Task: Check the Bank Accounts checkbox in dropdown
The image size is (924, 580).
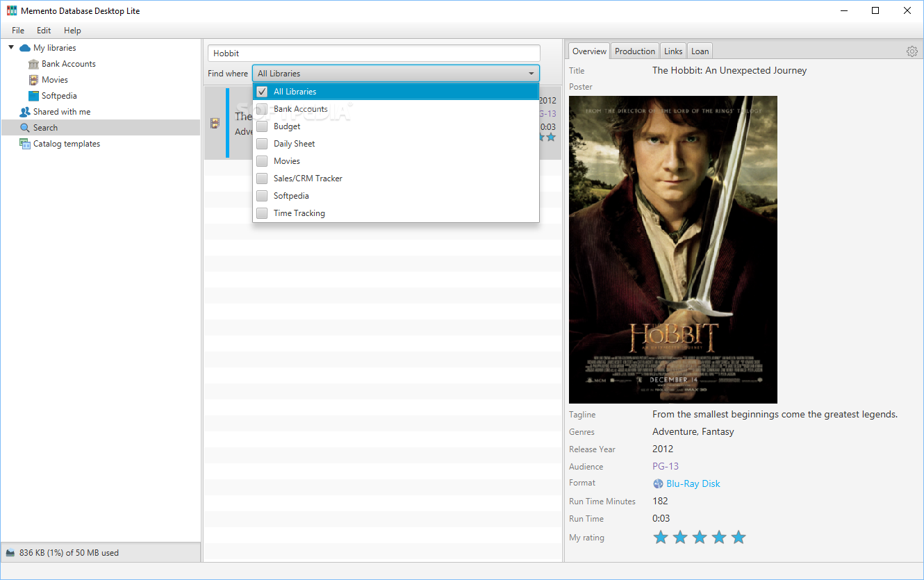Action: (262, 109)
